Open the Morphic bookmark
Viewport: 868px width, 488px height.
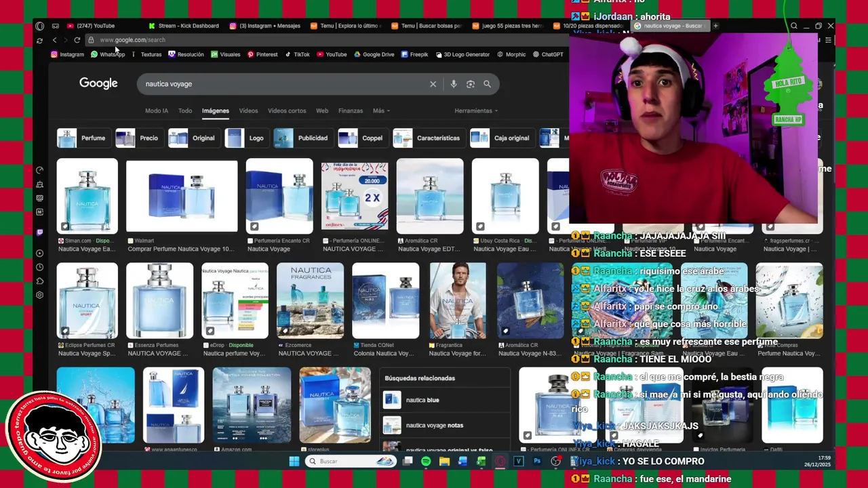pyautogui.click(x=511, y=54)
